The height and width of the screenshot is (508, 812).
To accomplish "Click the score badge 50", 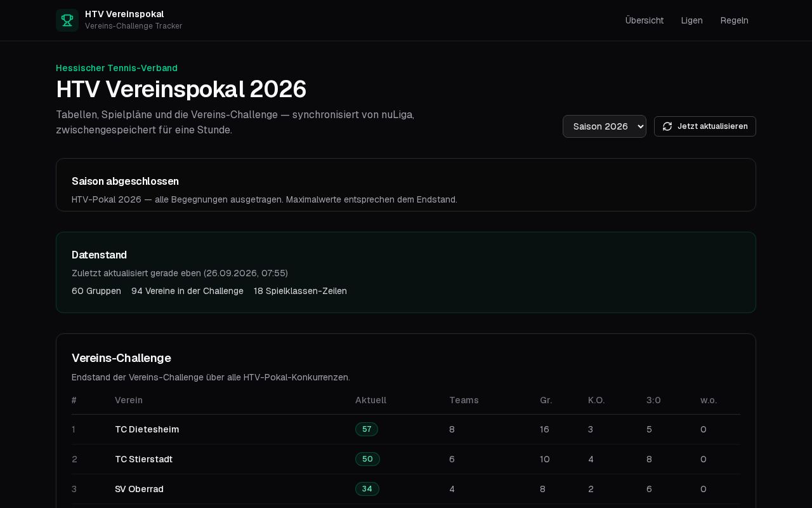I will point(367,459).
